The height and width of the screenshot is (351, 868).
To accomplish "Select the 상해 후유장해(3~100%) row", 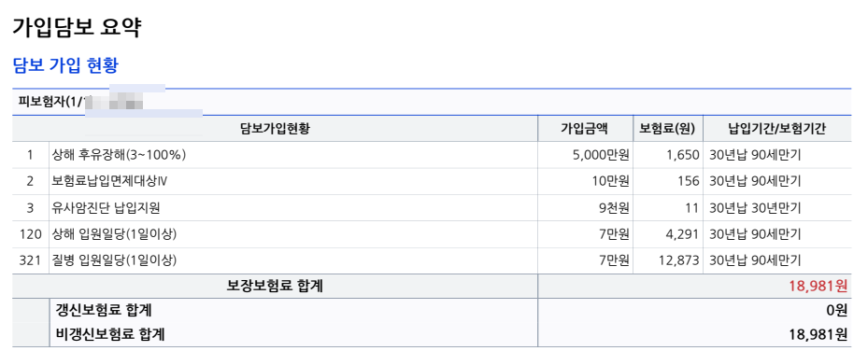I will click(432, 155).
